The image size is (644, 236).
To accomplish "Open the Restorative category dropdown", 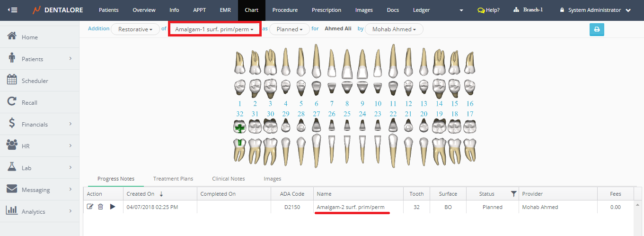I will tap(135, 29).
